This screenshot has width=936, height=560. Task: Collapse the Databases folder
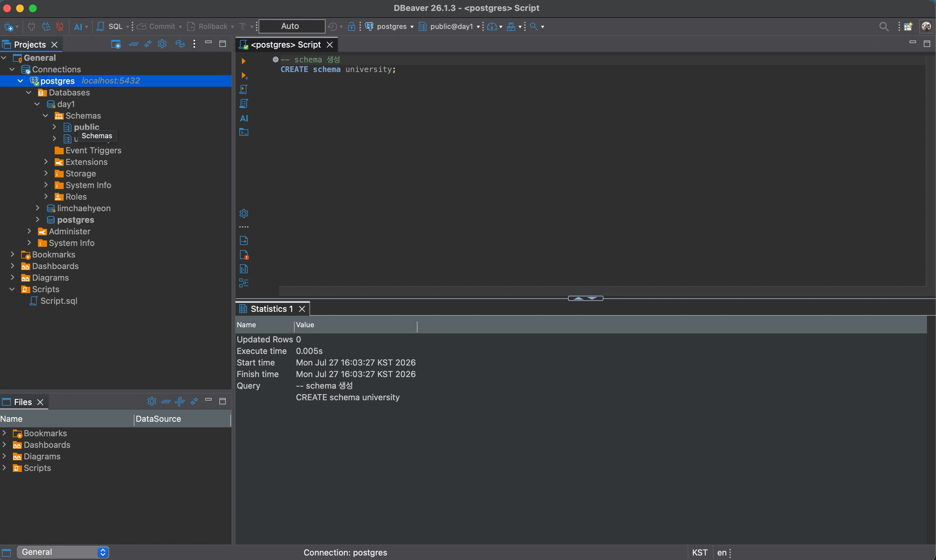29,93
